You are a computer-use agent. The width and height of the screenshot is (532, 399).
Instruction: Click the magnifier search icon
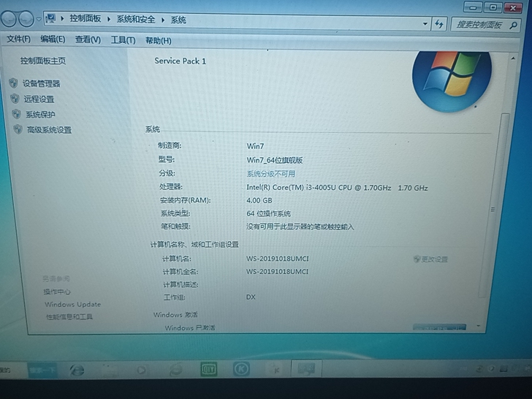pos(513,25)
